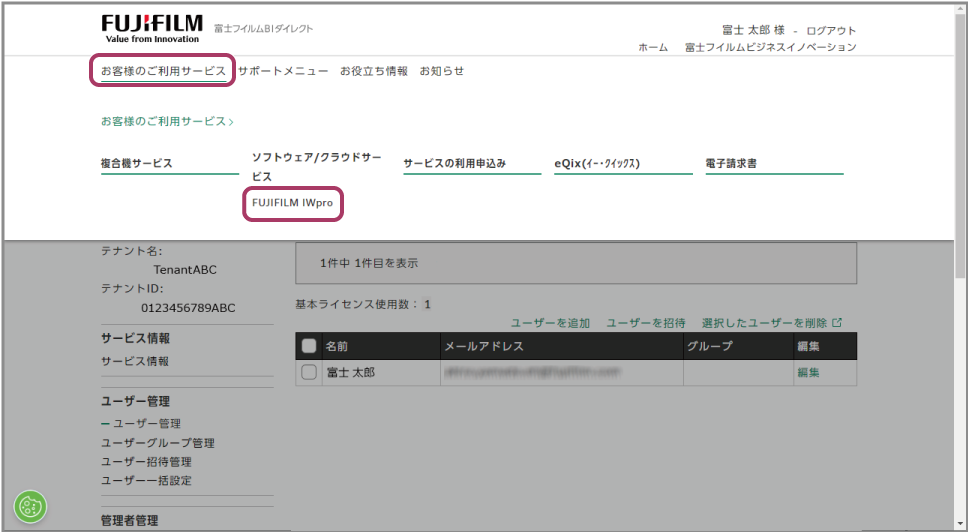Click 富士フイルムBIダイレクト site title
Screen dimensions: 968x532
pyautogui.click(x=264, y=28)
